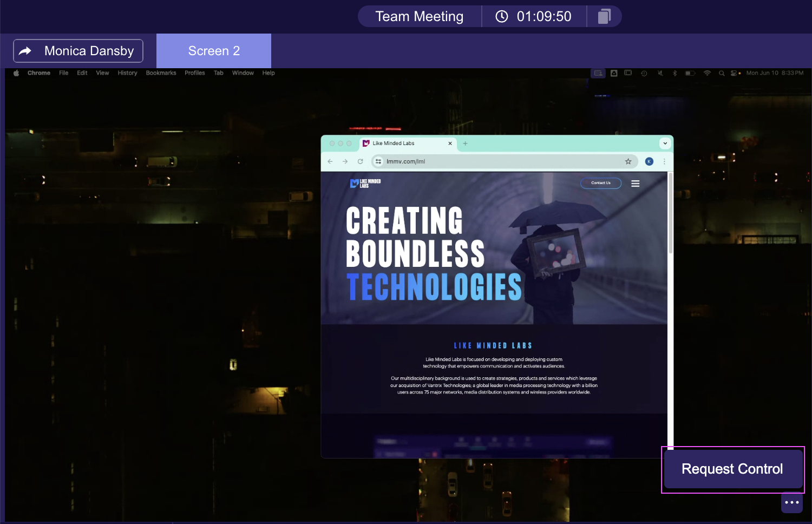Bookmark the page with star icon
Image resolution: width=812 pixels, height=524 pixels.
pyautogui.click(x=628, y=161)
